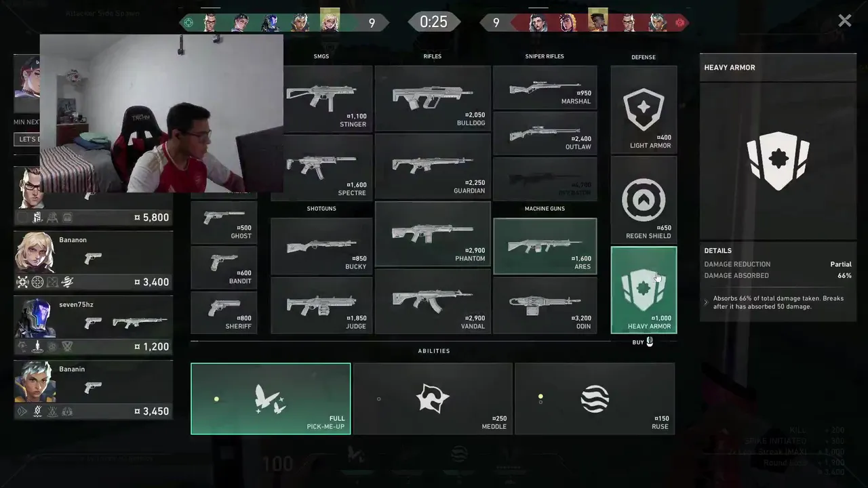The height and width of the screenshot is (488, 868).
Task: Click the defender team emblem in top bar
Action: tap(679, 23)
